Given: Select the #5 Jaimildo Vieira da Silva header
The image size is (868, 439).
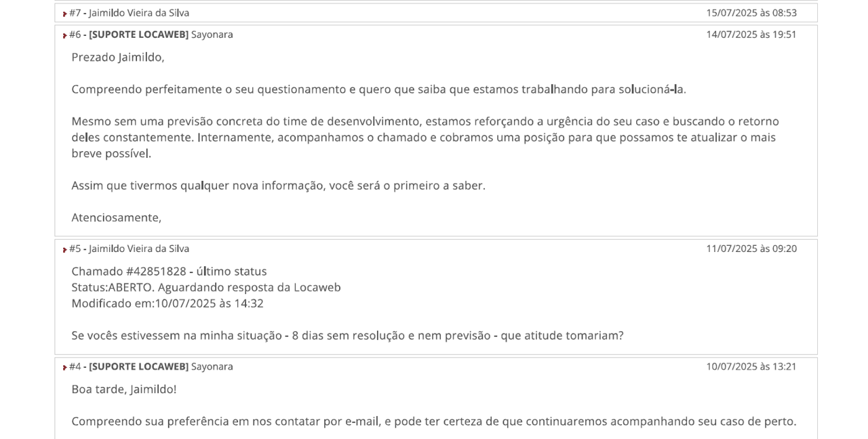Looking at the screenshot, I should pyautogui.click(x=129, y=249).
